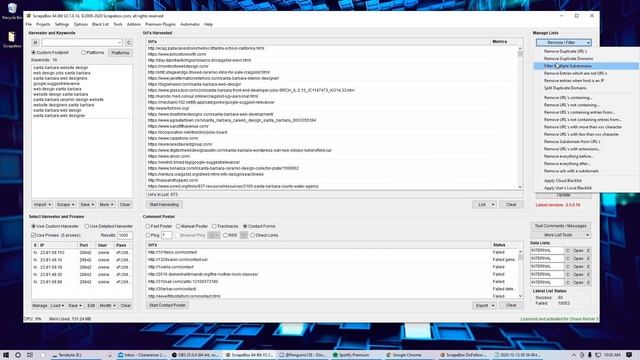Open the Windows Start menu

6,355
